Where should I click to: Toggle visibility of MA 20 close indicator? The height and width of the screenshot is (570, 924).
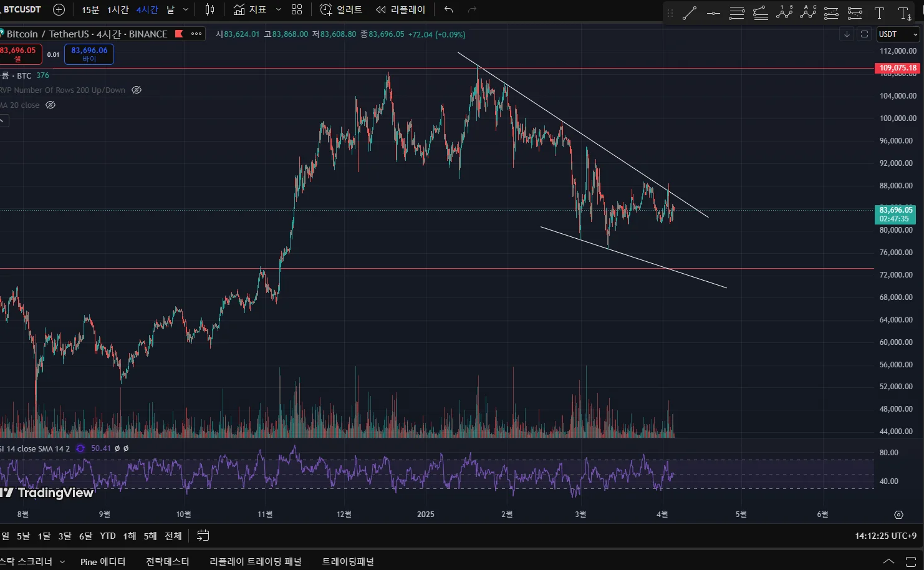tap(51, 105)
